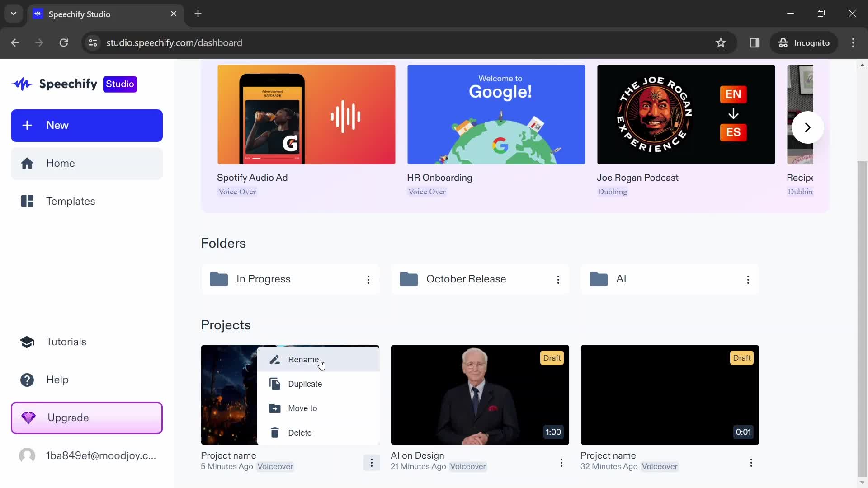
Task: Open options menu for In Progress folder
Action: point(368,280)
